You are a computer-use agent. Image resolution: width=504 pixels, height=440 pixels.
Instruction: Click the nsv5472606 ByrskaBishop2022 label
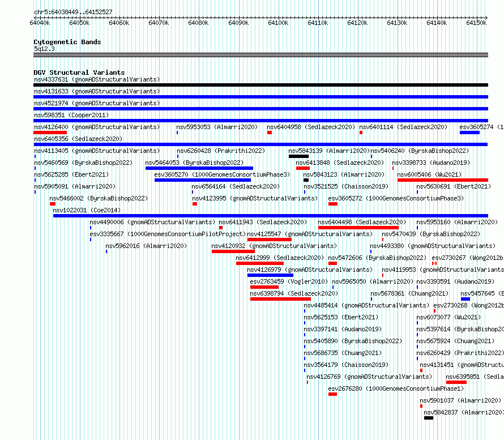(x=377, y=258)
